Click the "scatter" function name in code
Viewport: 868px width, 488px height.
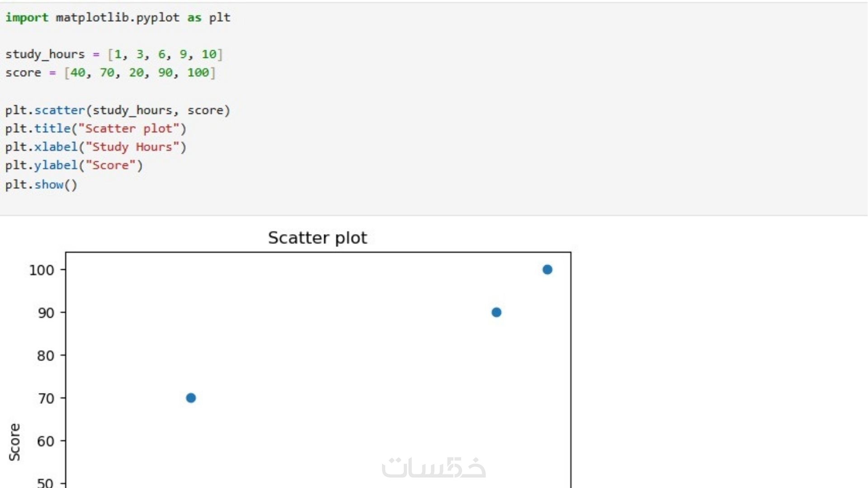[60, 110]
